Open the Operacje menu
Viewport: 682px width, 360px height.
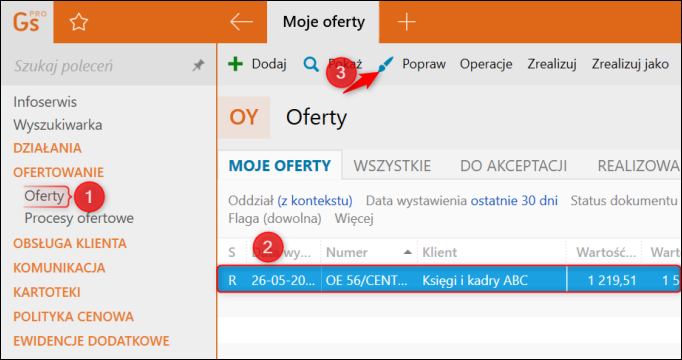tap(486, 64)
